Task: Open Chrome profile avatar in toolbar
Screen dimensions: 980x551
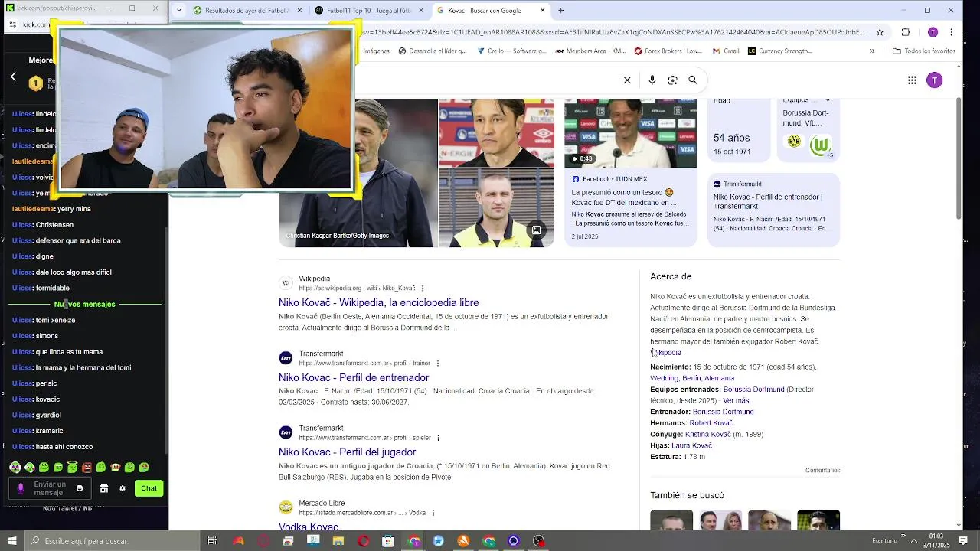Action: pos(933,32)
